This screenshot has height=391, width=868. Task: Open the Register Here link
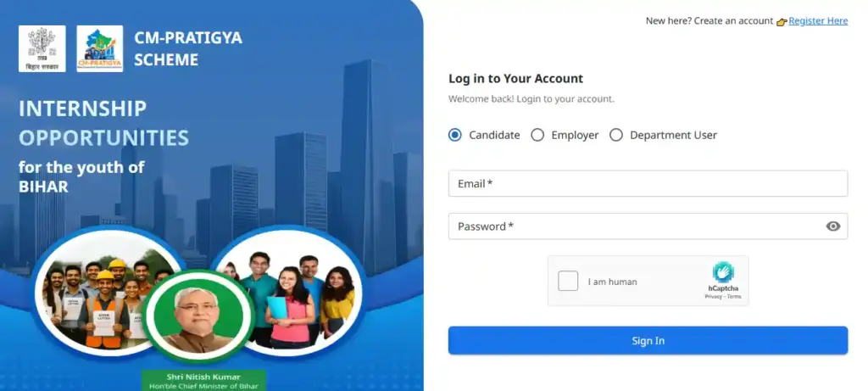[x=818, y=21]
